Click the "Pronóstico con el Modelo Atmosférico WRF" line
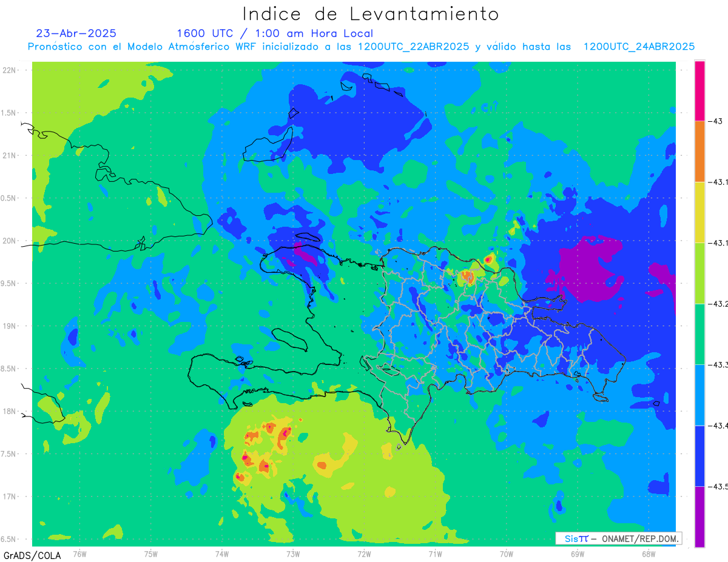 click(361, 47)
